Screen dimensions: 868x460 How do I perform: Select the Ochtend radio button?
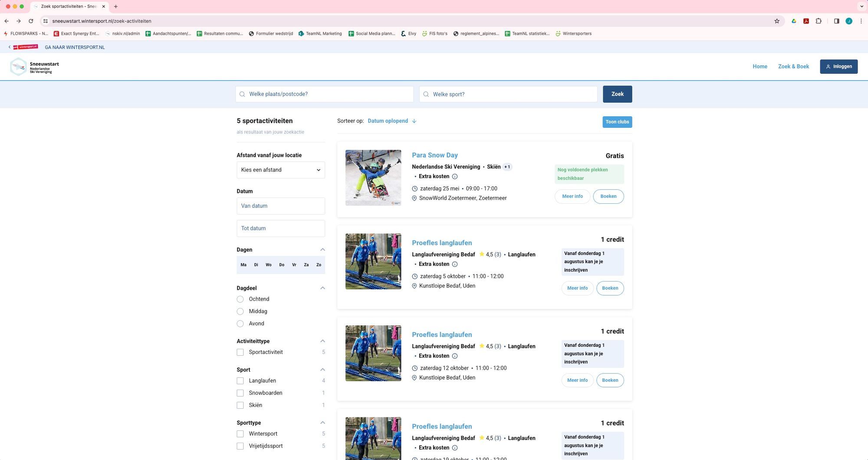click(240, 299)
